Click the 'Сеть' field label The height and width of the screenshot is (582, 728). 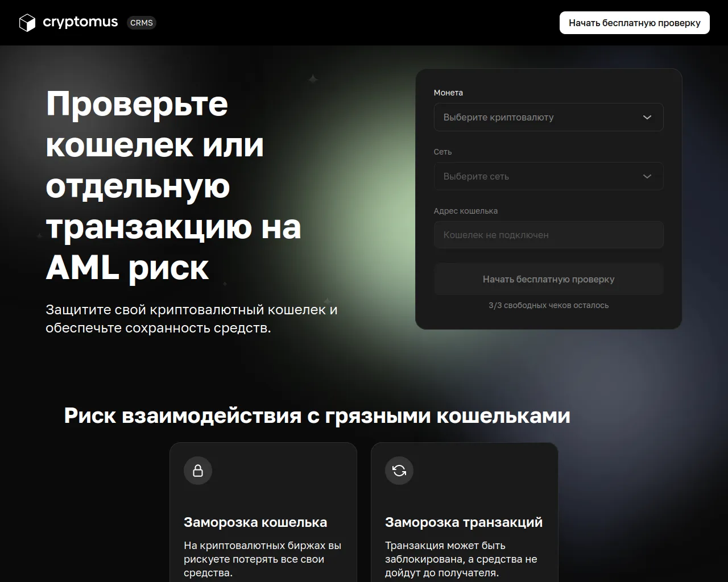442,152
